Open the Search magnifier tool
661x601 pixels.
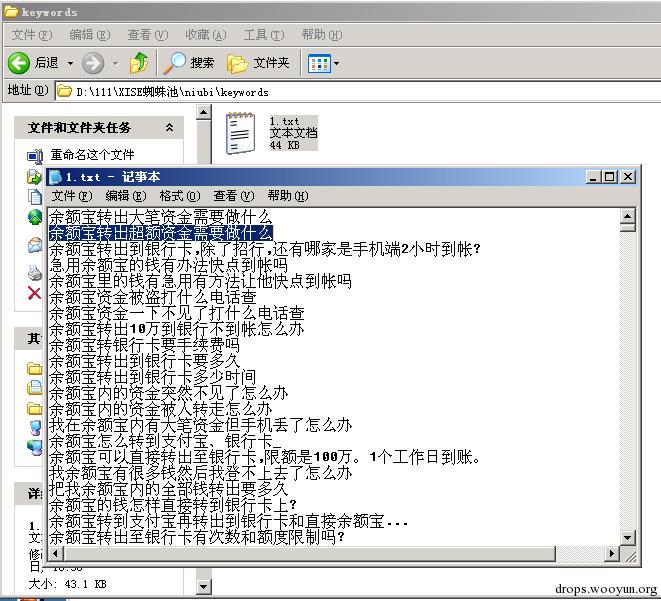175,63
